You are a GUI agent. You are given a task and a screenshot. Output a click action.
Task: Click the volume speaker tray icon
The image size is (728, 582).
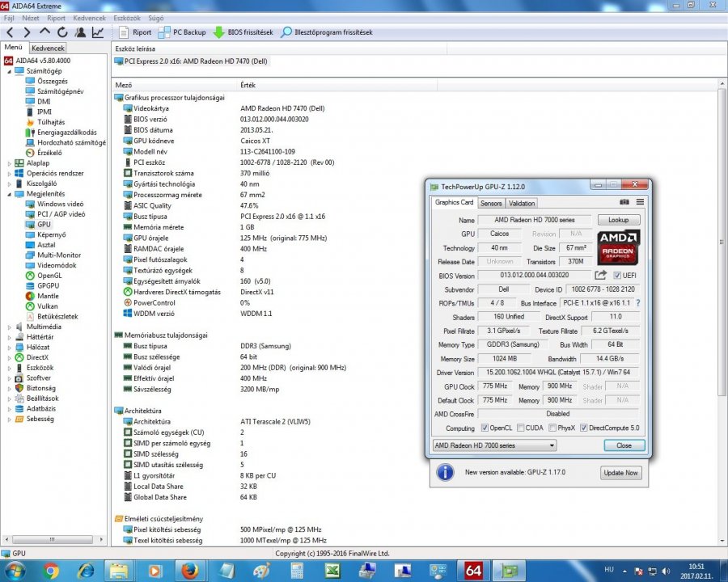coord(666,571)
